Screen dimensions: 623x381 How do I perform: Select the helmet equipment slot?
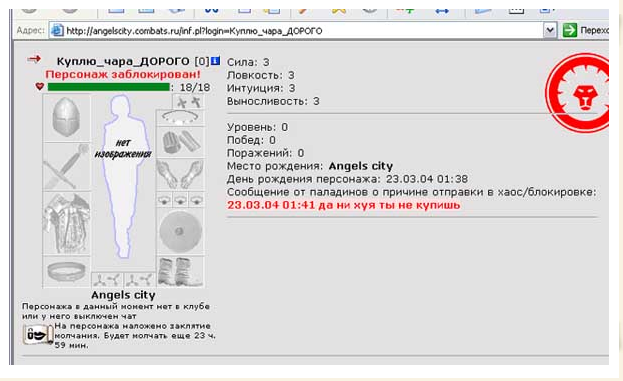[x=66, y=118]
